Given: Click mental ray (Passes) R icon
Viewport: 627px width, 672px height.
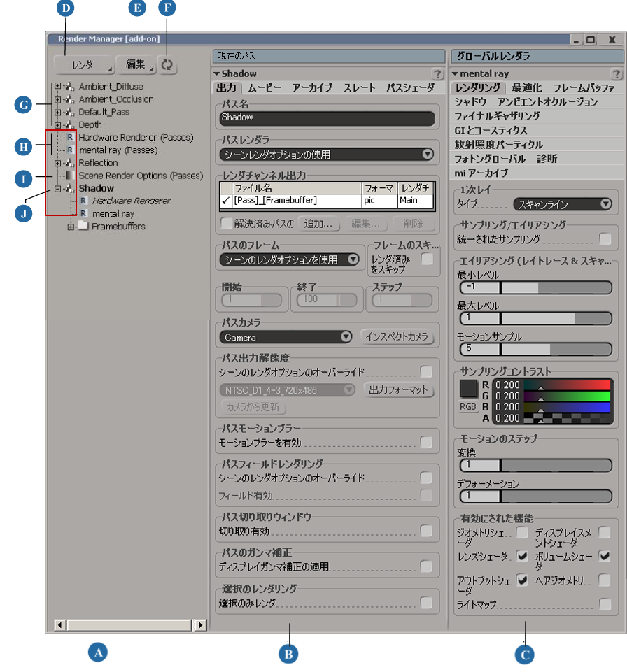Looking at the screenshot, I should pyautogui.click(x=71, y=150).
